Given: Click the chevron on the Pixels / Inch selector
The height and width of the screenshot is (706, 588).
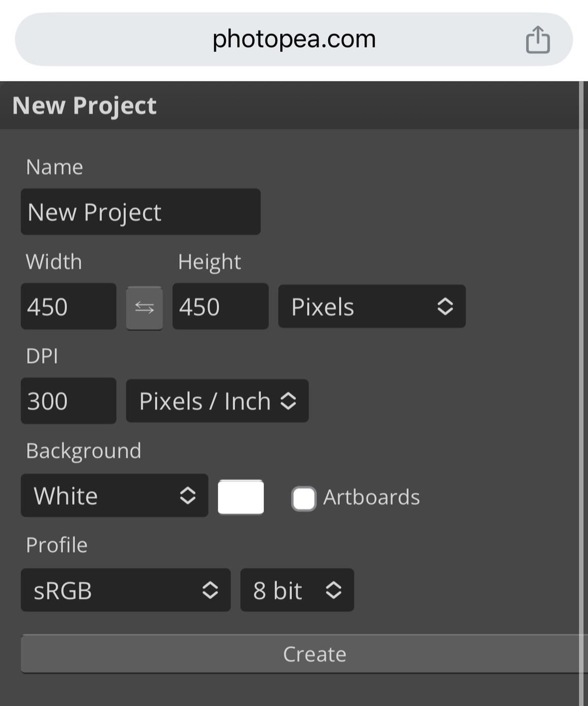Looking at the screenshot, I should pos(290,401).
